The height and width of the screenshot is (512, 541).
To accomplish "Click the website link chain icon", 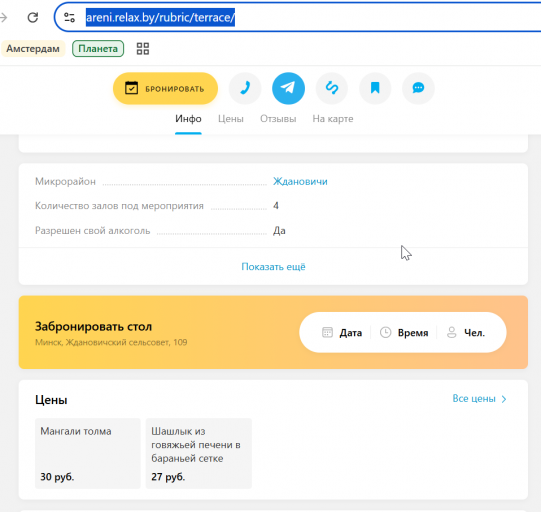I will click(x=332, y=88).
